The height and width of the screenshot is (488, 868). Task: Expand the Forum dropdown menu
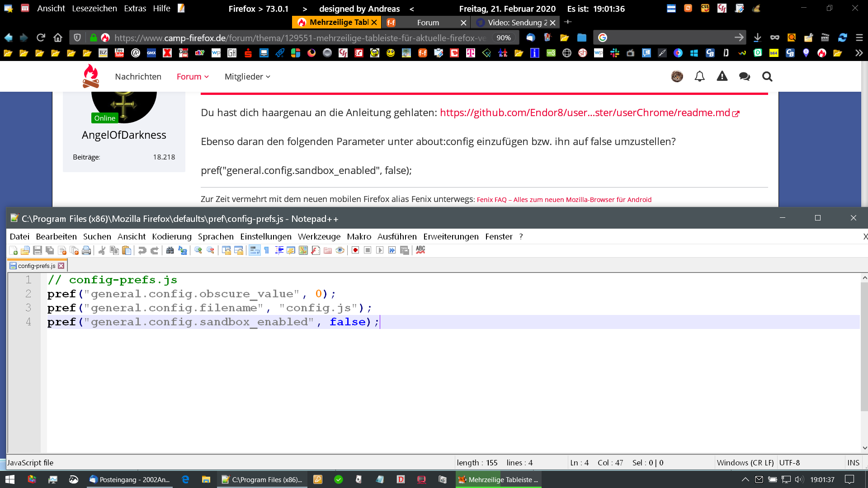coord(193,76)
